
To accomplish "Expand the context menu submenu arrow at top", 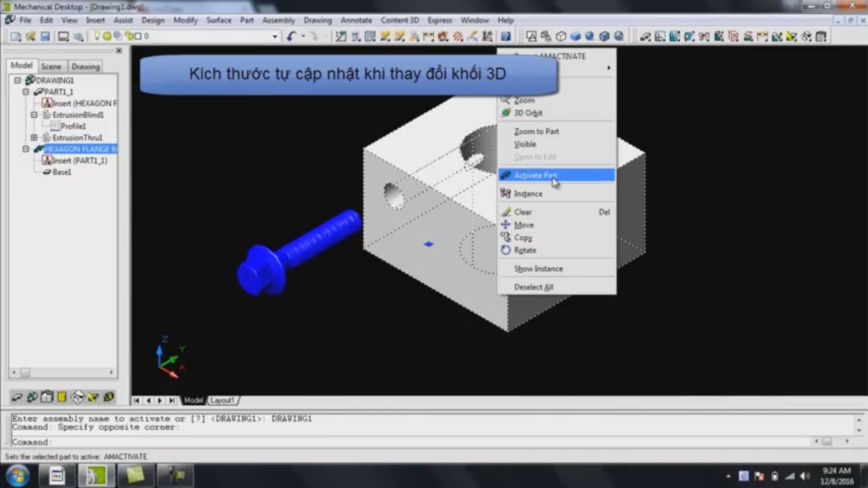I will click(x=608, y=68).
